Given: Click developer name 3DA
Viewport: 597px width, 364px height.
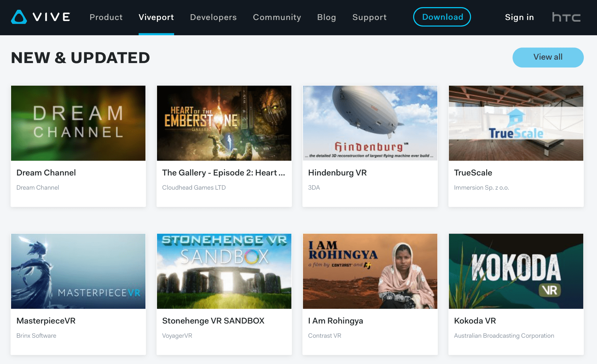Looking at the screenshot, I should pos(314,187).
